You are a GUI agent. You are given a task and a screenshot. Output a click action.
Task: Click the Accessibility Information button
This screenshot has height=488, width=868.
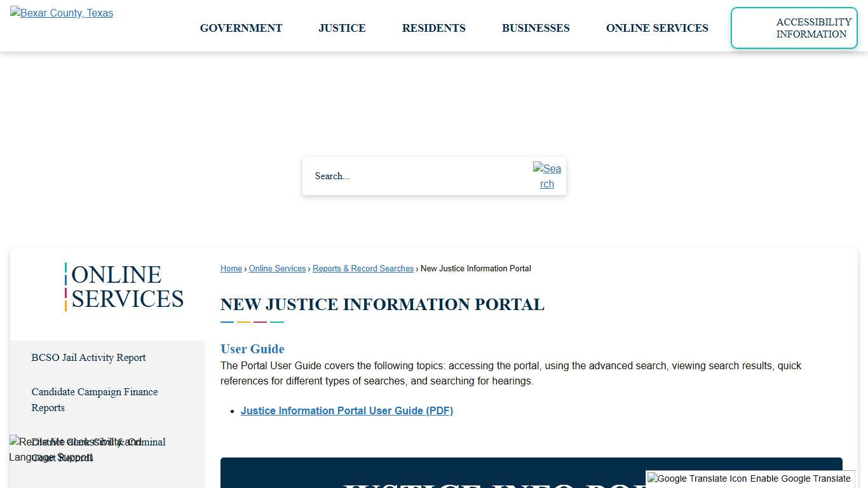tap(794, 28)
